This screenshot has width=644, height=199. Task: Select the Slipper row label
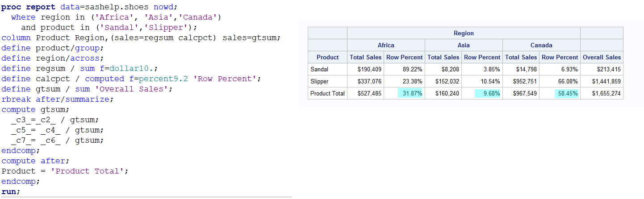coord(319,82)
